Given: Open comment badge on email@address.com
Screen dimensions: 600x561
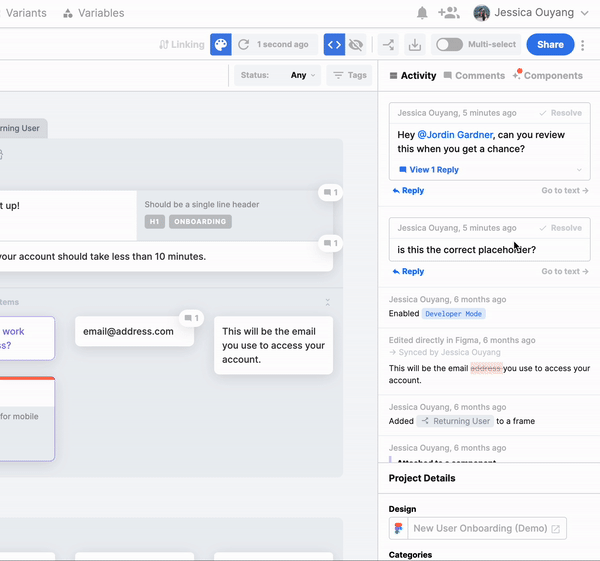Looking at the screenshot, I should pyautogui.click(x=191, y=318).
